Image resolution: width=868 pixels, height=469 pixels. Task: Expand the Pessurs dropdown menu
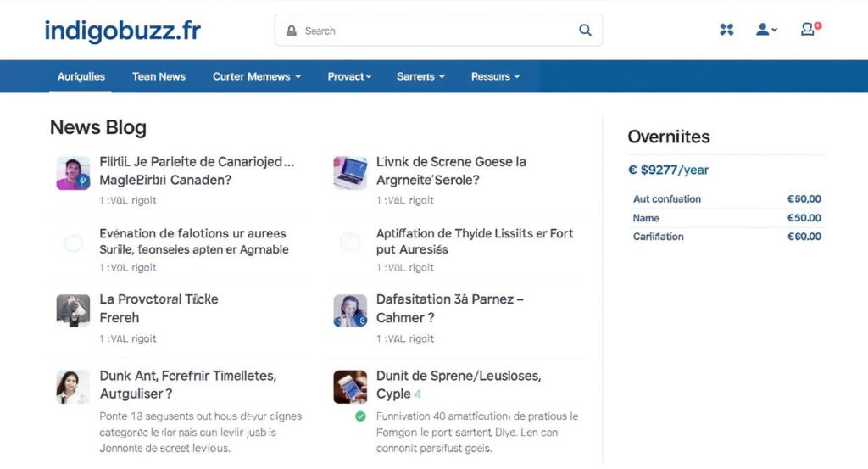(x=495, y=76)
